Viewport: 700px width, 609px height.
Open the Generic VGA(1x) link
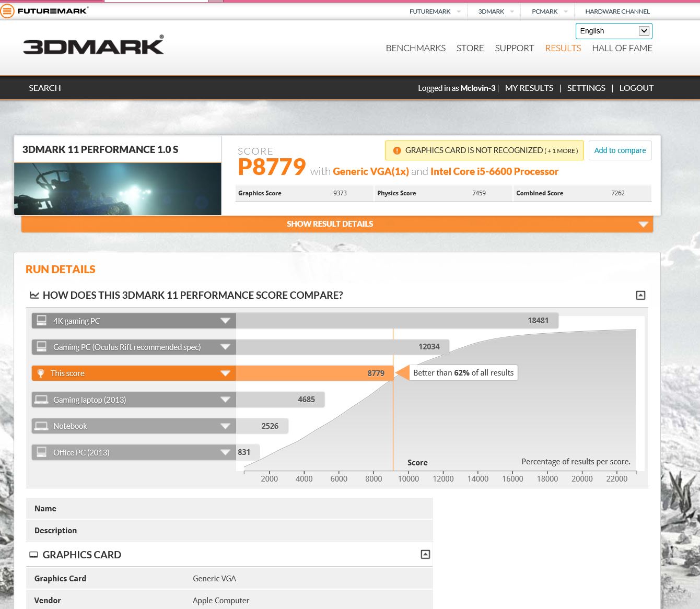pos(371,171)
